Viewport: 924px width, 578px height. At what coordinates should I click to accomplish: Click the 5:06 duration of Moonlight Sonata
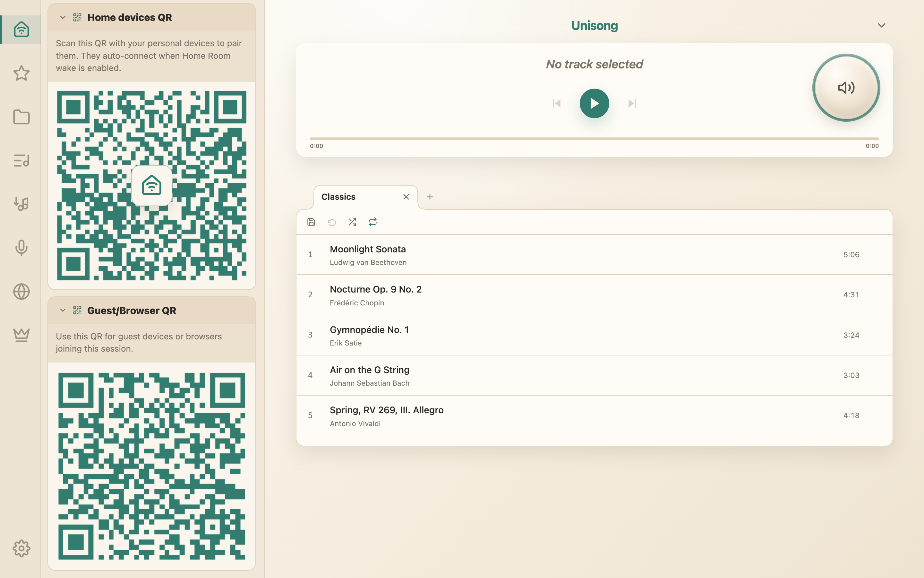pyautogui.click(x=851, y=255)
